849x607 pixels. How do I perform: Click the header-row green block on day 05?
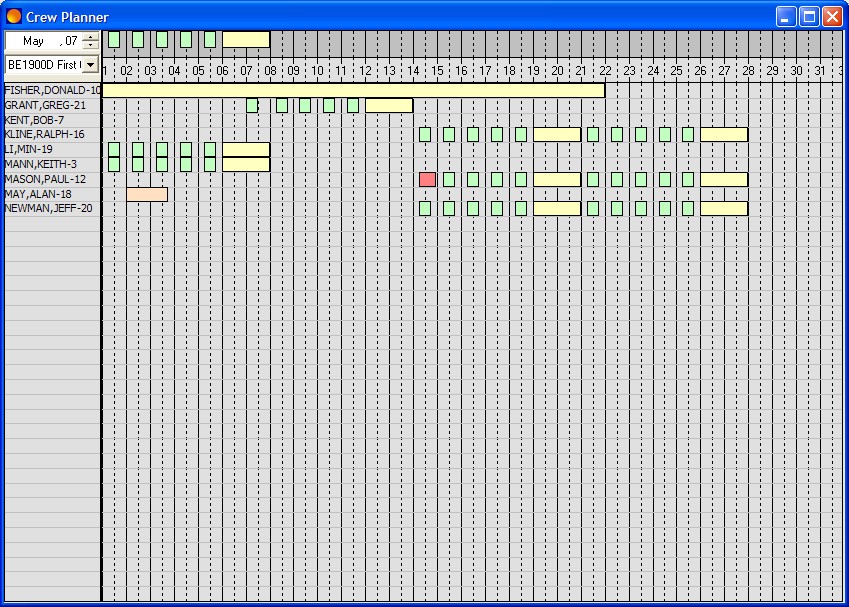click(210, 40)
